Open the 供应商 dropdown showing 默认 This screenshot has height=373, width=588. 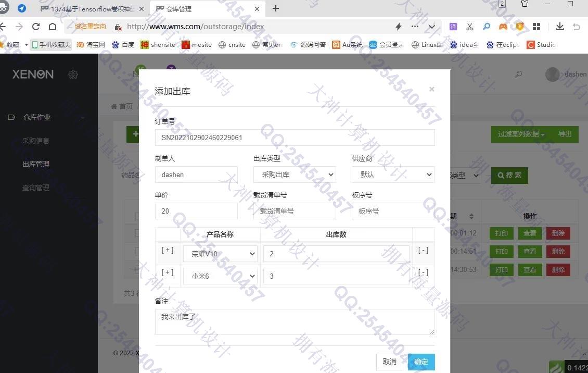[393, 175]
